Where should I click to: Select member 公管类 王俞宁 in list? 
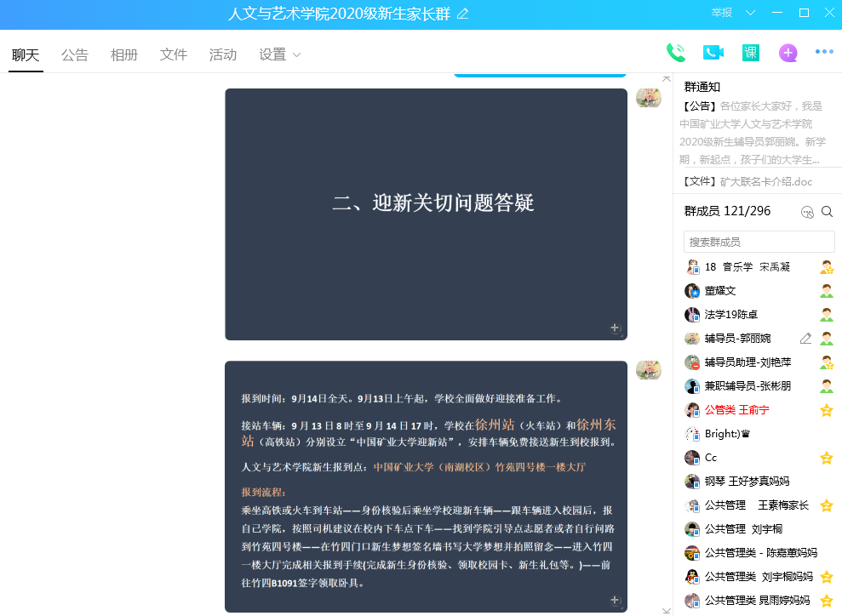pyautogui.click(x=736, y=410)
